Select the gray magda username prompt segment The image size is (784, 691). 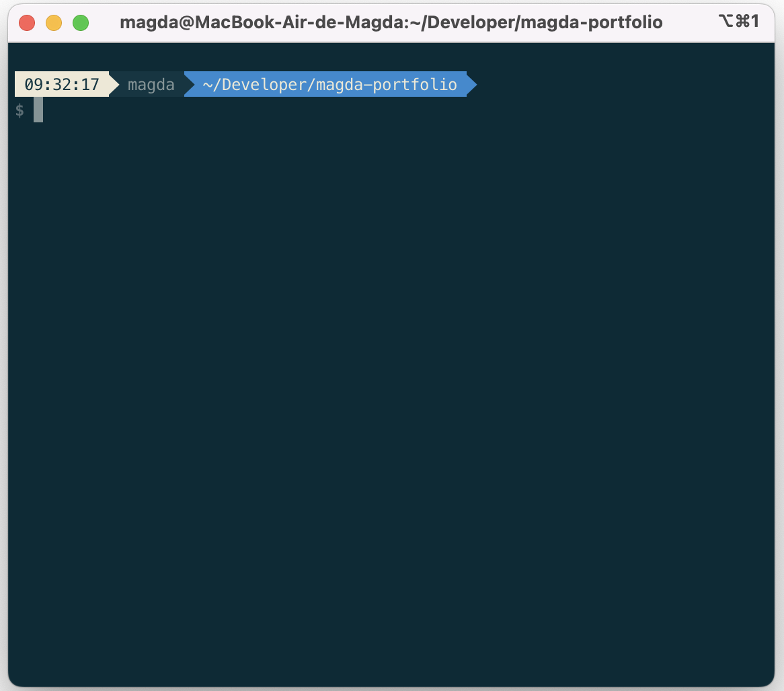coord(151,85)
